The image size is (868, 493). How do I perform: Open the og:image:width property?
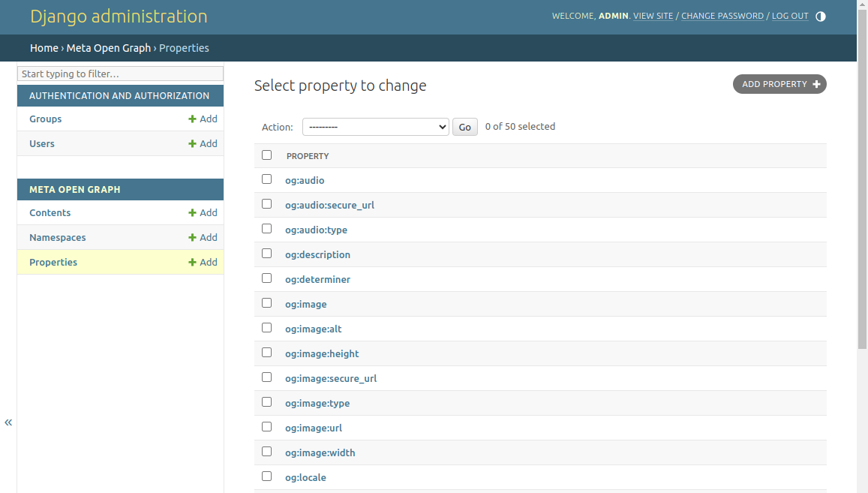coord(320,452)
